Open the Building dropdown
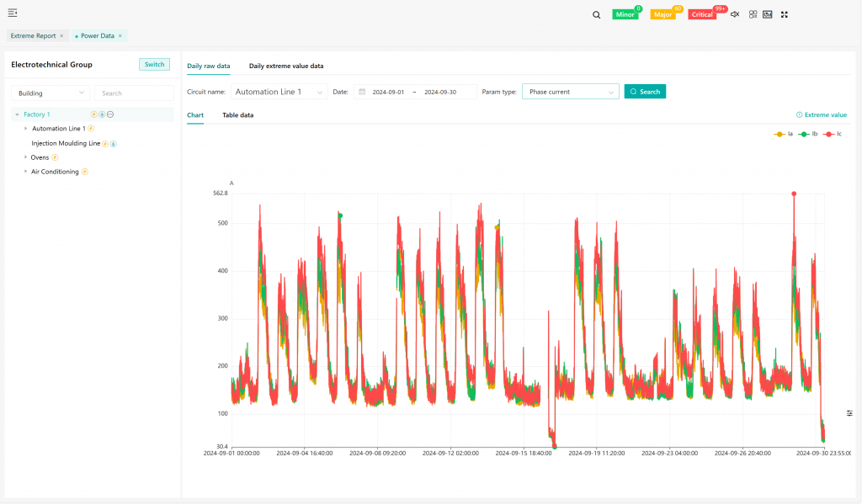The width and height of the screenshot is (862, 504). (51, 93)
